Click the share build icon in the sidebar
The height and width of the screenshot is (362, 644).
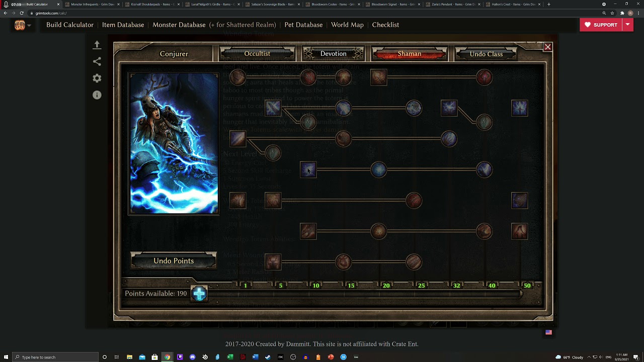pyautogui.click(x=97, y=61)
